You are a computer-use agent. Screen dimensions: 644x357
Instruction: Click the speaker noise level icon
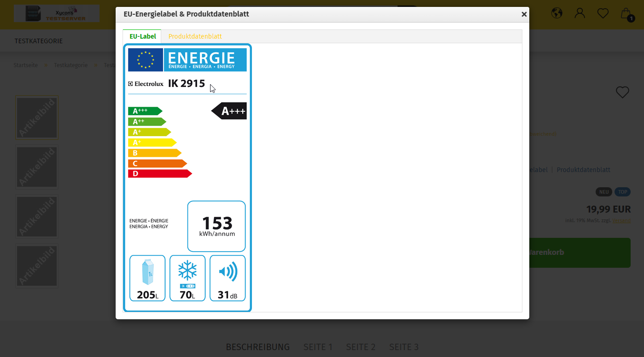tap(228, 271)
